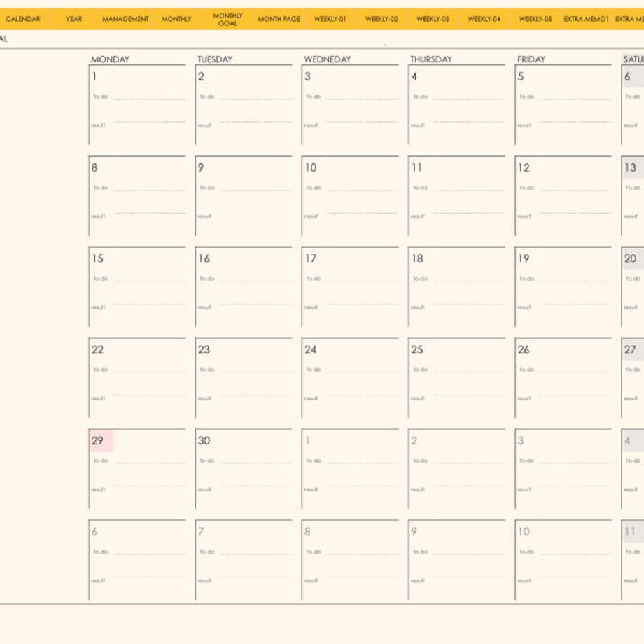The image size is (644, 644).
Task: Select day 8 in second week Monday
Action: coord(94,167)
